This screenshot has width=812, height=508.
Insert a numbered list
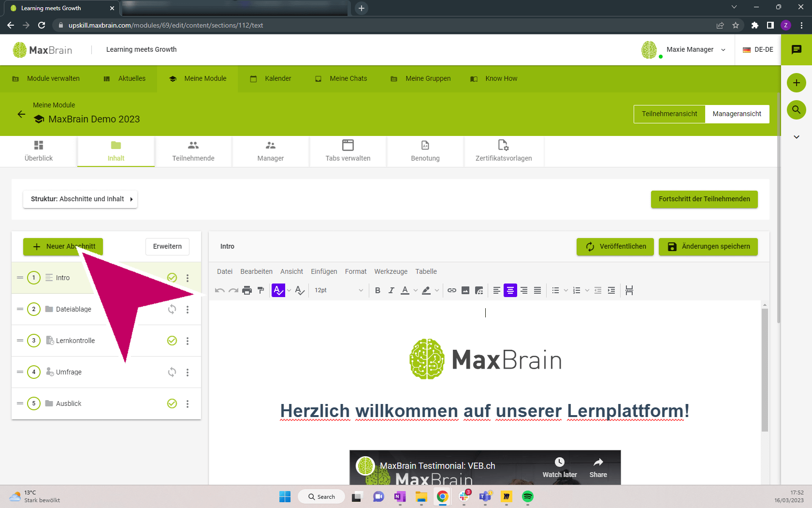(x=577, y=290)
